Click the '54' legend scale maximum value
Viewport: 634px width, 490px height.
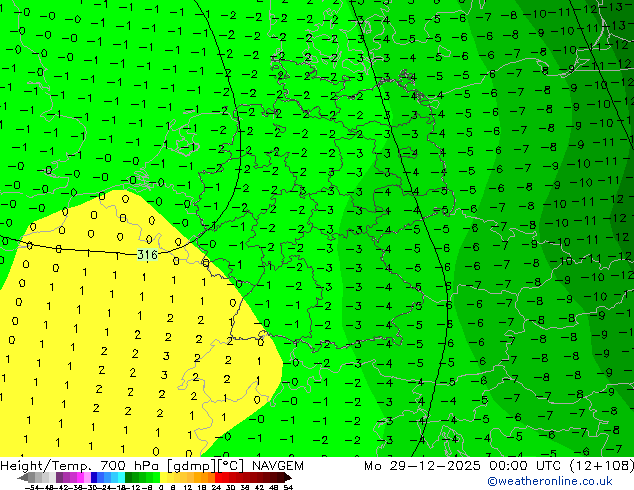click(288, 487)
